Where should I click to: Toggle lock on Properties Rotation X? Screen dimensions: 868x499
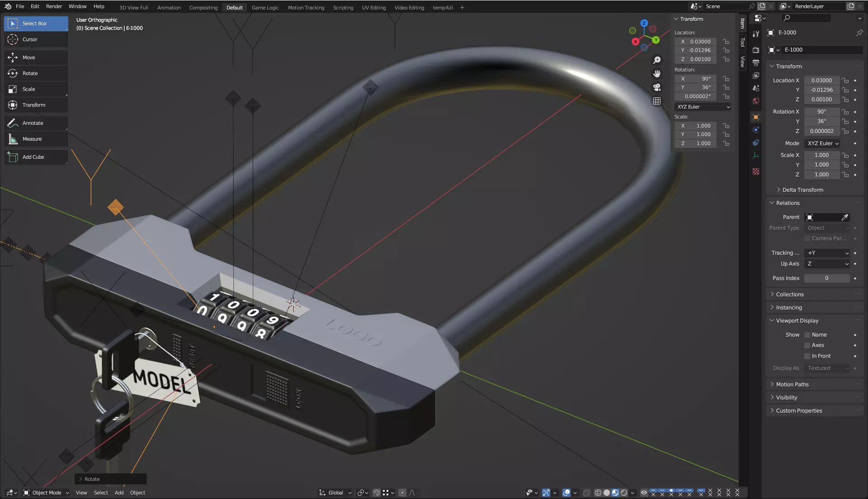pos(845,112)
